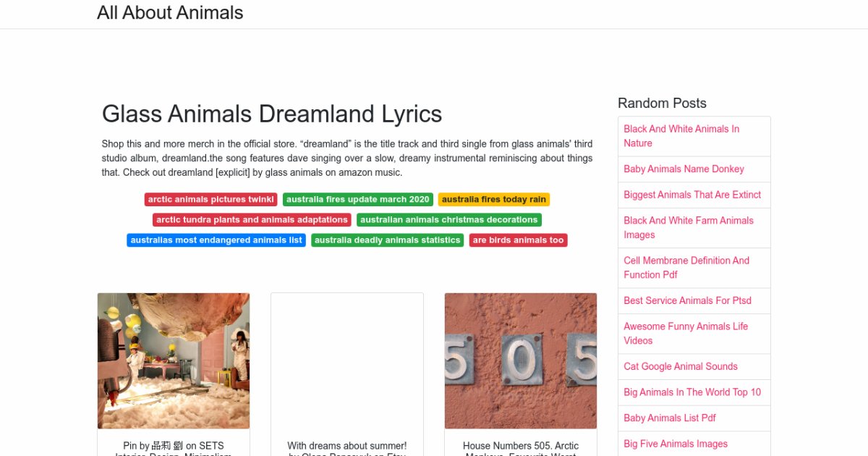Click the "All About Animals" site title

(x=170, y=12)
